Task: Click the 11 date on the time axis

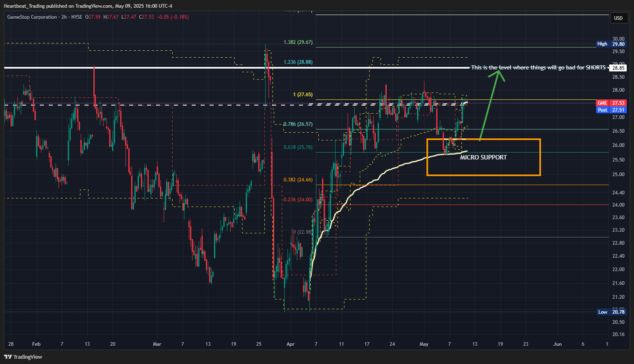Action: coord(341,344)
